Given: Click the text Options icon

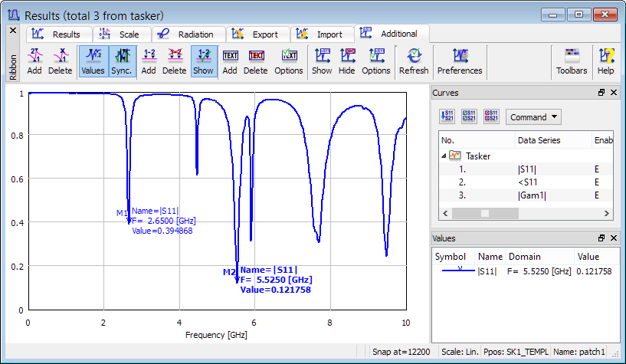Looking at the screenshot, I should (x=289, y=61).
